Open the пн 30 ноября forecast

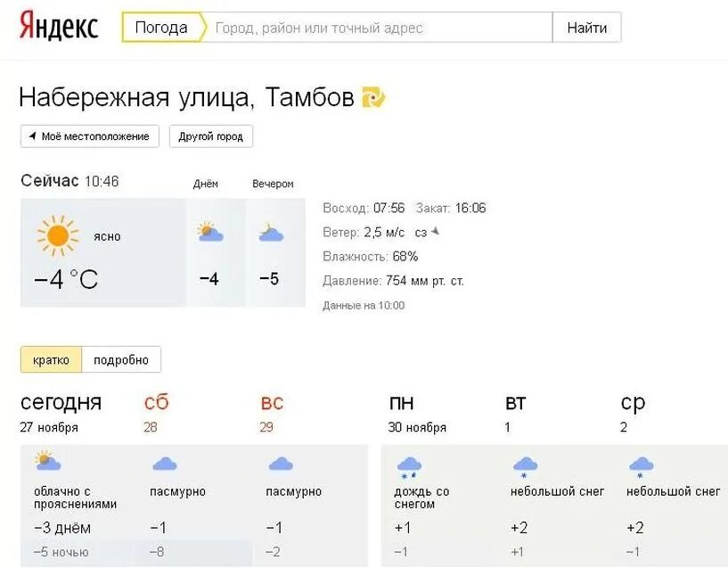(x=416, y=414)
